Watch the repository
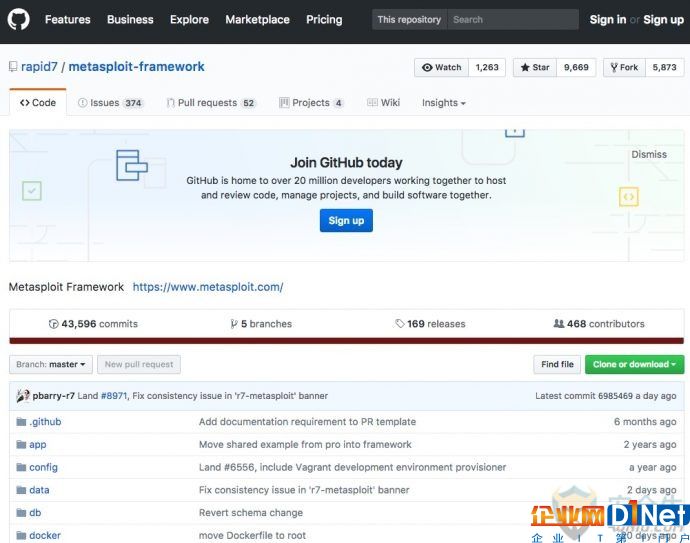Viewport: 690px width, 543px height. [x=441, y=67]
